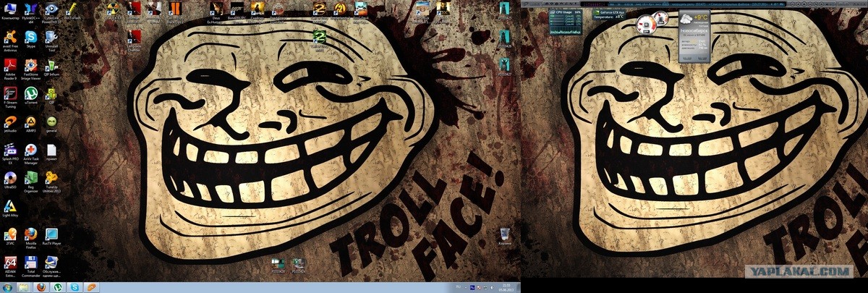Viewport: 868px width, 293px height.
Task: Open the general desktop icon
Action: click(51, 124)
